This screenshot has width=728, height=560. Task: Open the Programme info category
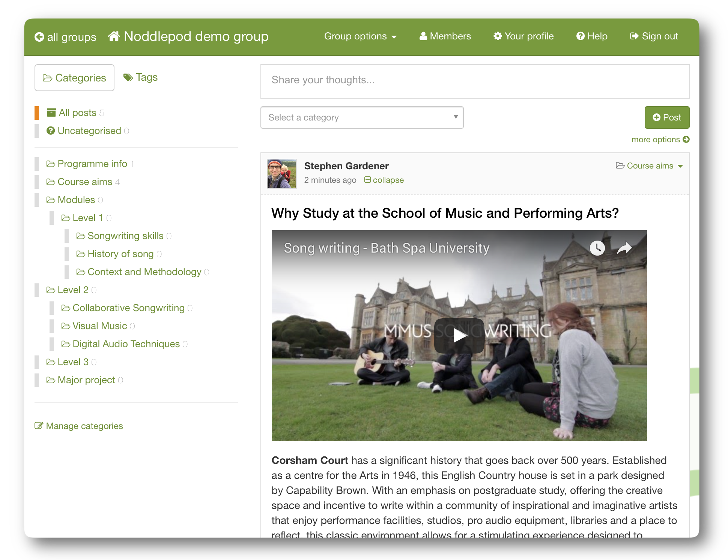tap(90, 164)
